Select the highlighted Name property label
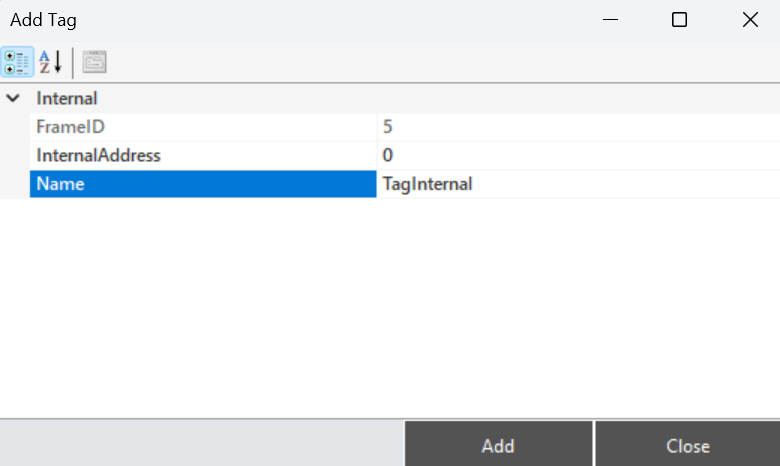Screen dimensions: 780x466 tap(203, 184)
